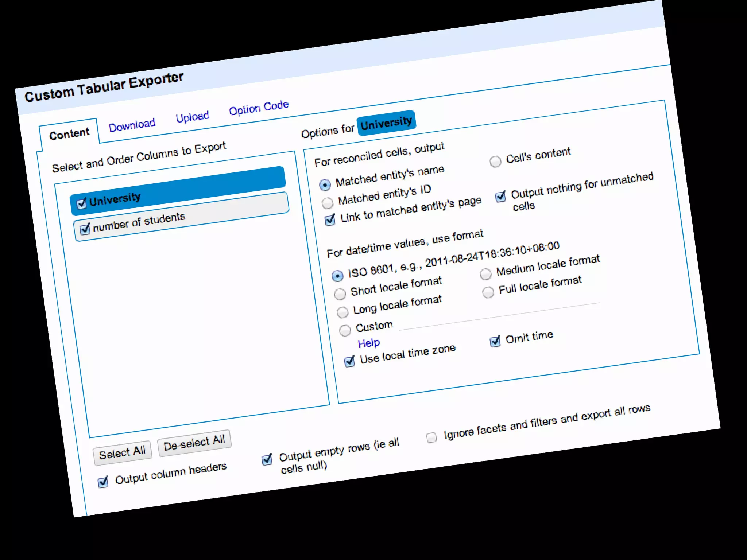Select Matched entity's ID radio option
747x560 pixels.
pyautogui.click(x=328, y=203)
